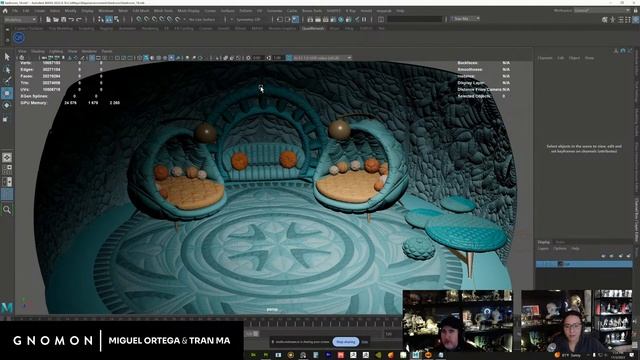The width and height of the screenshot is (640, 360).
Task: Open the viewport Renderer menu
Action: (89, 51)
